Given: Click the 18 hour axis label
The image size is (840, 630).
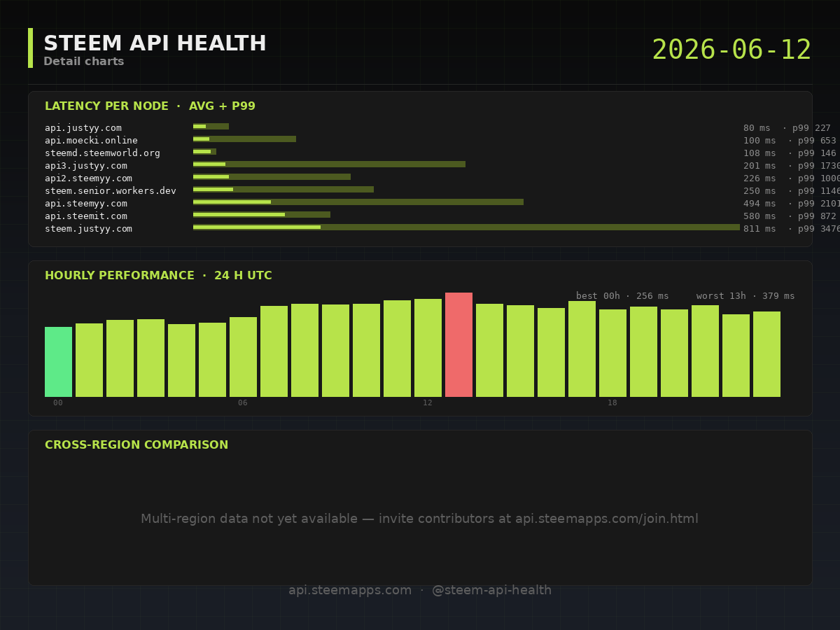Looking at the screenshot, I should click(x=612, y=402).
